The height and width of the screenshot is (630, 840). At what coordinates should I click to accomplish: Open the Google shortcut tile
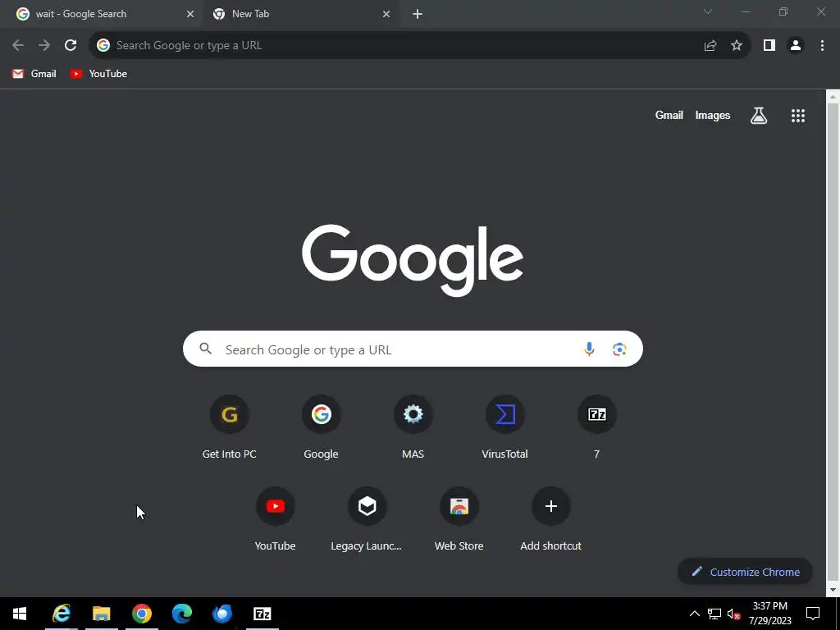tap(321, 427)
